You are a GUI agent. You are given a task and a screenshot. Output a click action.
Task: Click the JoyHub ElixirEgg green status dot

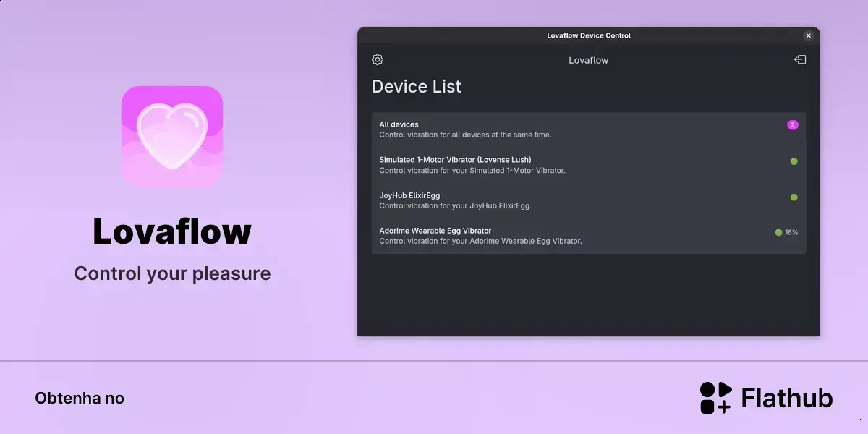[x=794, y=197]
